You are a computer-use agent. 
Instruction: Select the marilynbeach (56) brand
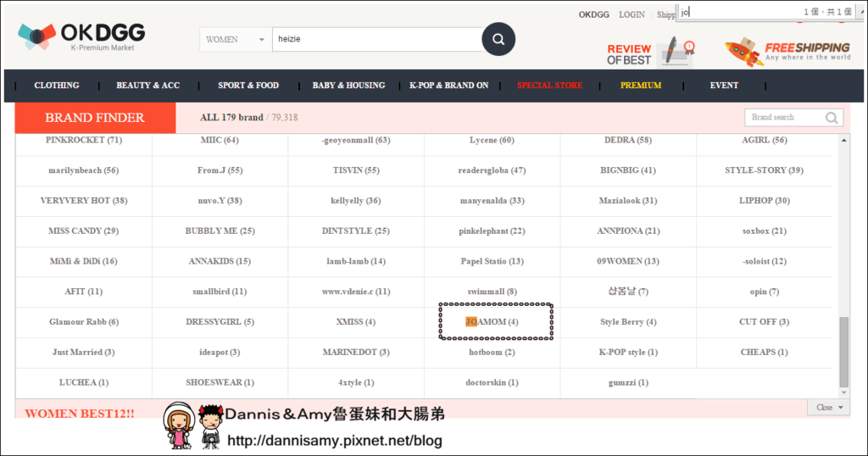pos(84,170)
